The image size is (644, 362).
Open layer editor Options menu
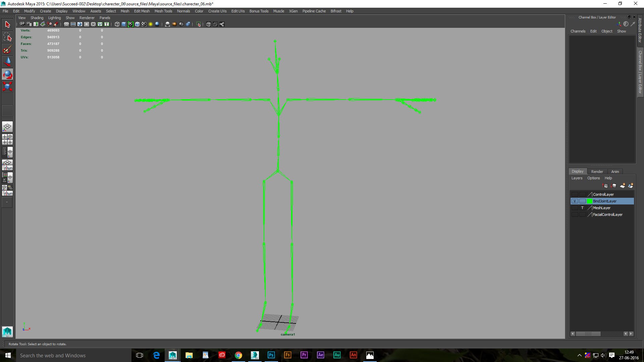pos(593,178)
